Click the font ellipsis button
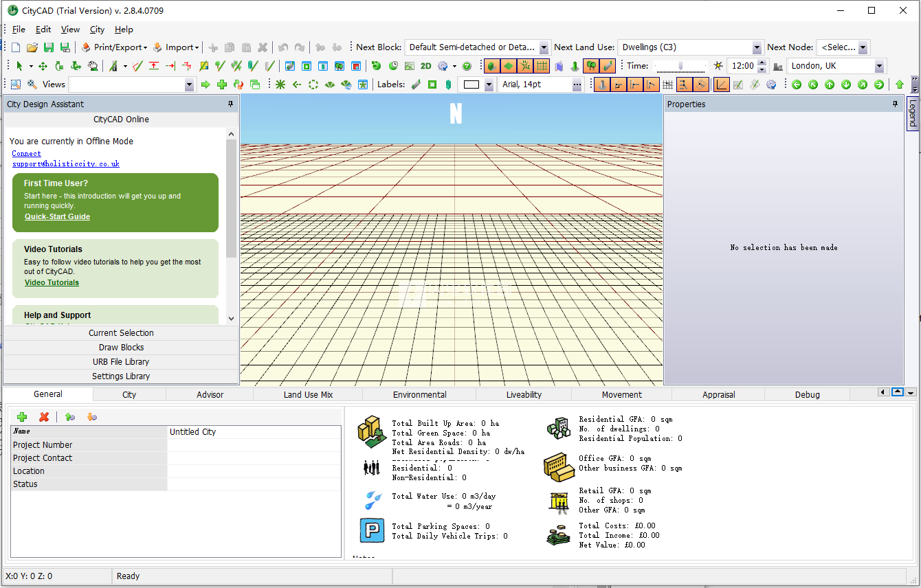This screenshot has height=588, width=921. (x=577, y=84)
